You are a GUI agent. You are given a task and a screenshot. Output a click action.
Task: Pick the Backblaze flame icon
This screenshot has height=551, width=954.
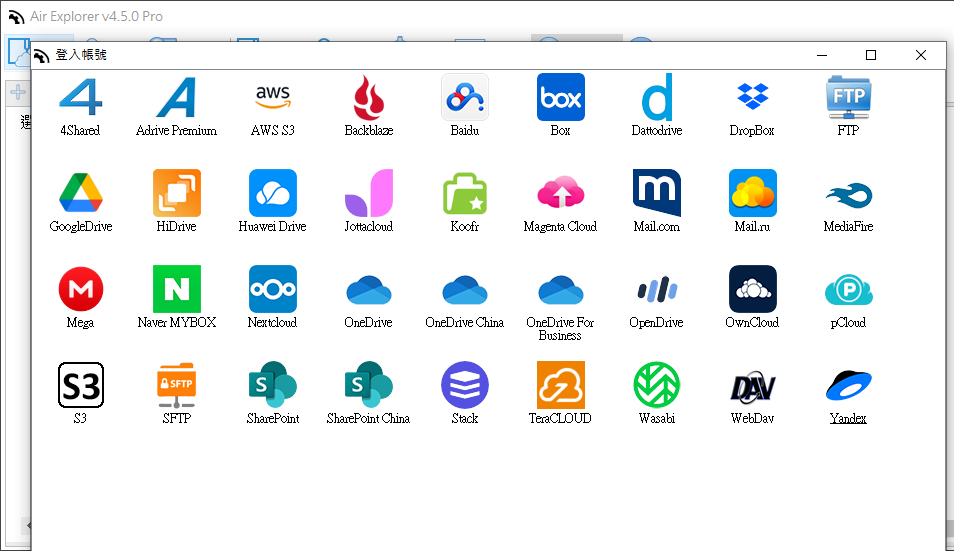coord(369,97)
